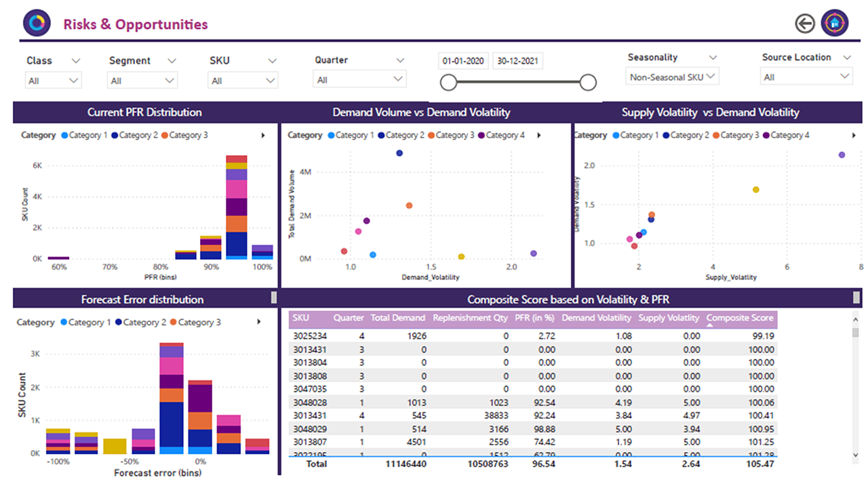Sort table by Total Demand column header
The image size is (868, 488).
(398, 318)
